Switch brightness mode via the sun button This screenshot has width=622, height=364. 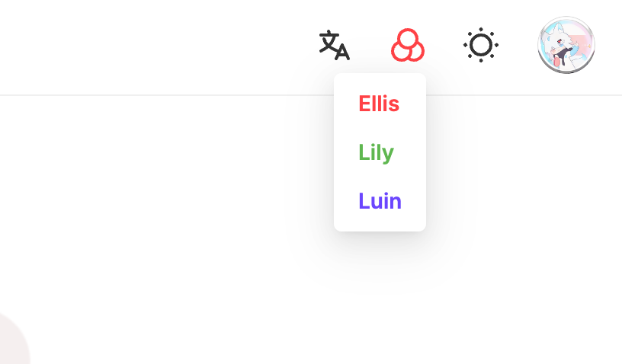[481, 46]
